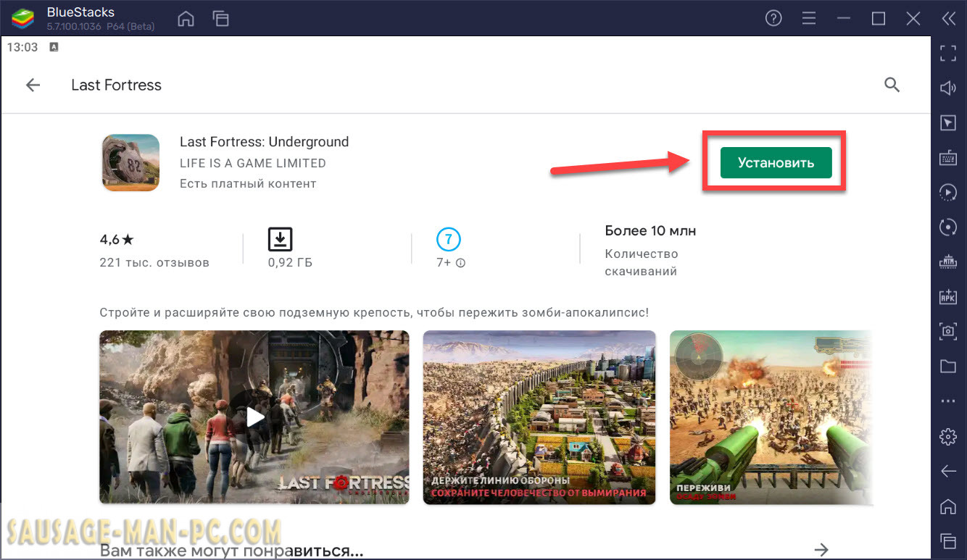Open the green cannons zombie screenshot

[x=771, y=417]
